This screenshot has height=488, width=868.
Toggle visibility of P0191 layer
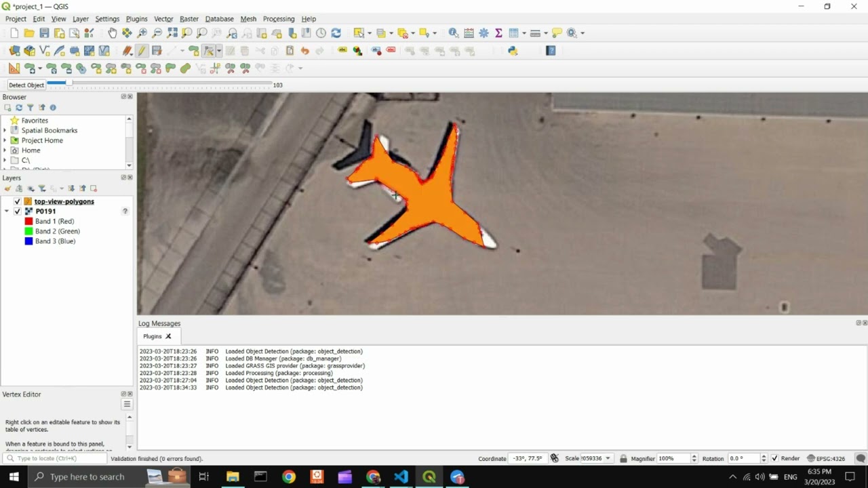[x=18, y=211]
